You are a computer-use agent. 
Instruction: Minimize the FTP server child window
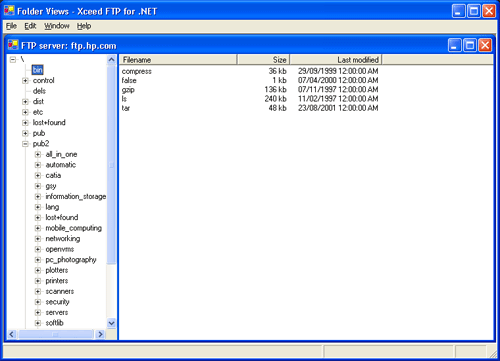click(455, 45)
